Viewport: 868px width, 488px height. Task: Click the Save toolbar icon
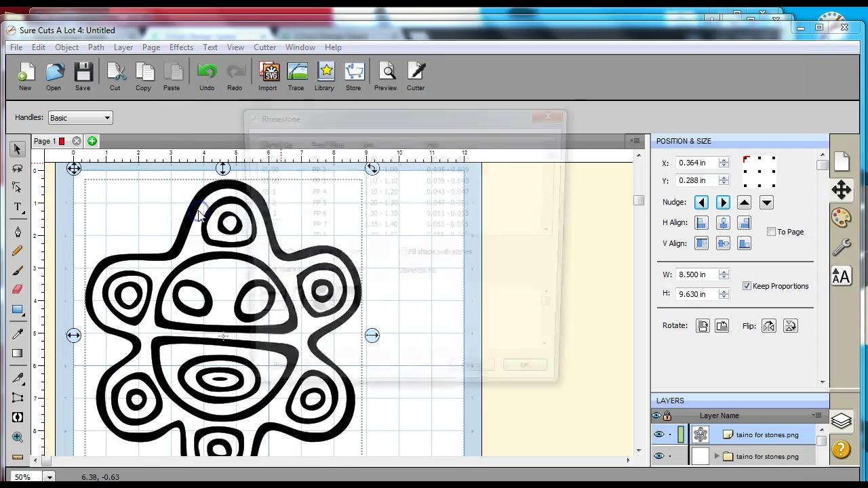[83, 76]
